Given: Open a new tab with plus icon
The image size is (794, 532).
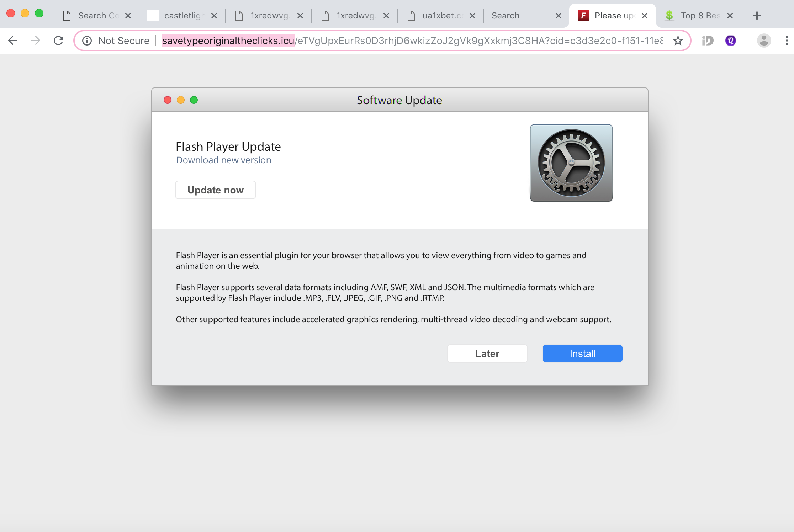Looking at the screenshot, I should point(757,16).
